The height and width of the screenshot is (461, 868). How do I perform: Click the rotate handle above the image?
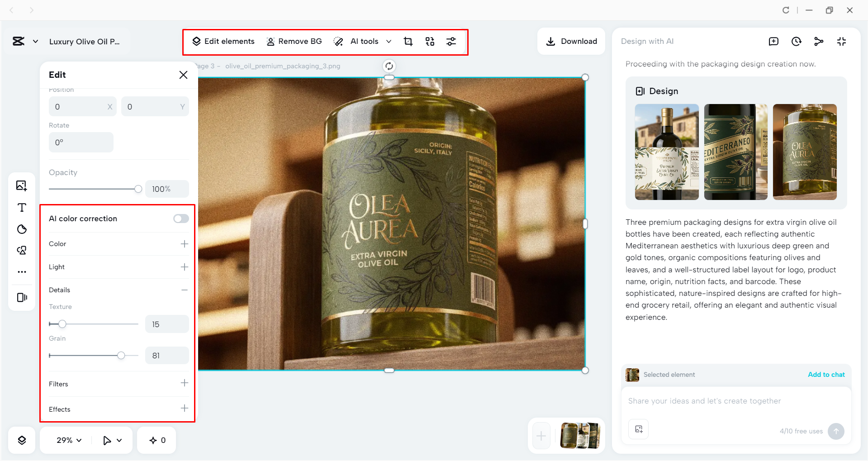[389, 67]
